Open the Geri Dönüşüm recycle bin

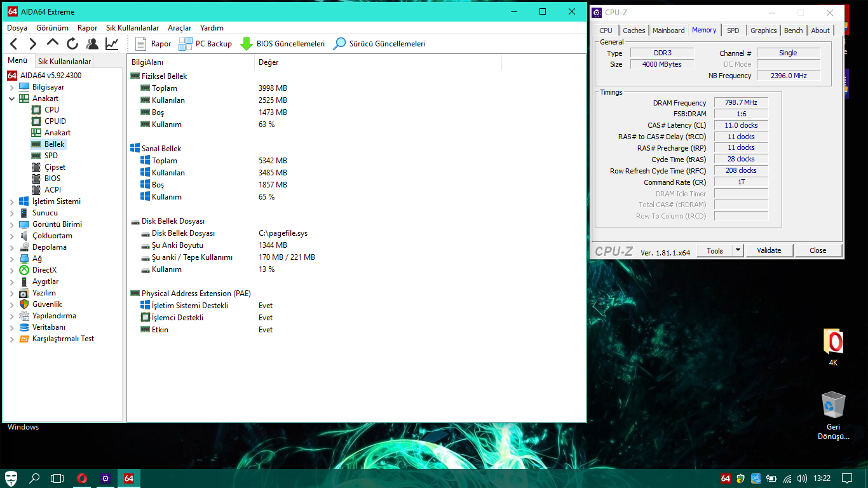pyautogui.click(x=833, y=416)
